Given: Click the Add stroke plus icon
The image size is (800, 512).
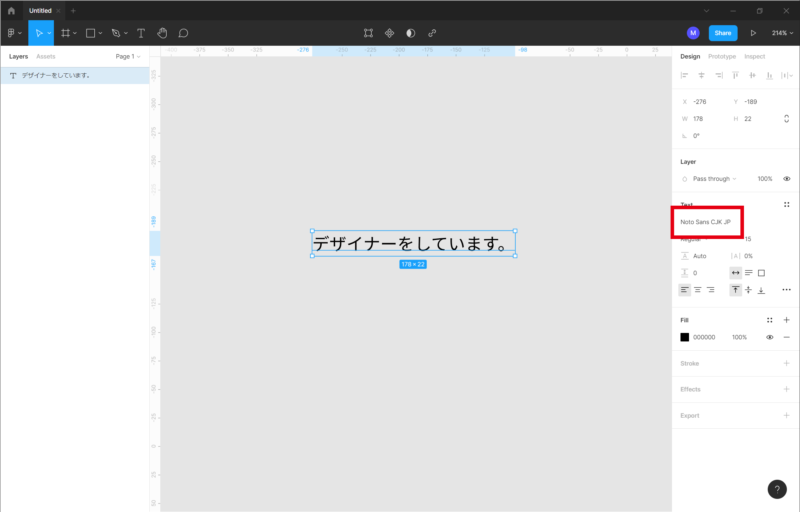Looking at the screenshot, I should (x=786, y=363).
